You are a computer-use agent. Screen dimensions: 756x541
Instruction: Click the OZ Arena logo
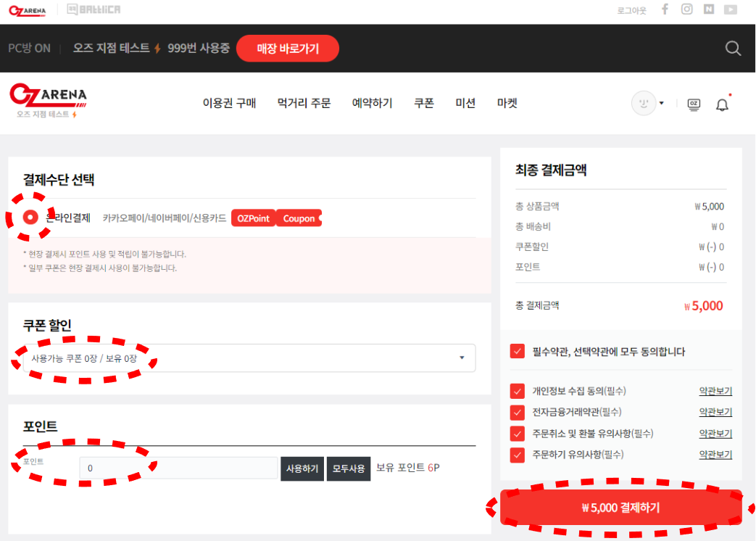48,99
